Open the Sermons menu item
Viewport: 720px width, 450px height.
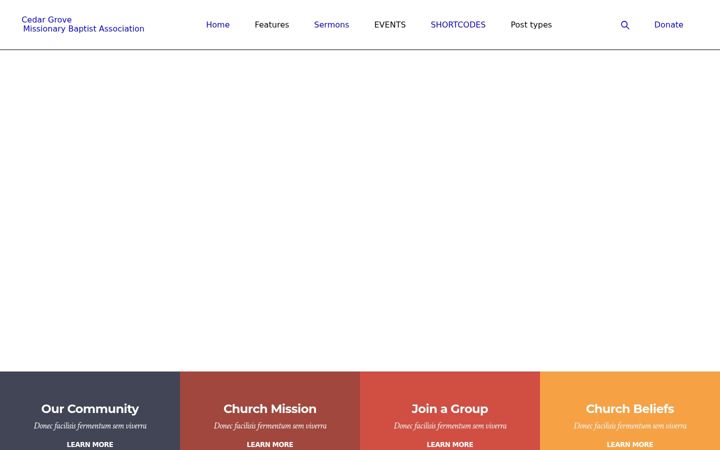point(332,25)
